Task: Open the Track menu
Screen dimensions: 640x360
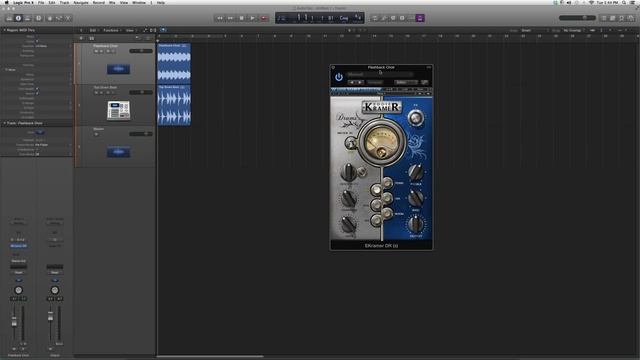Action: pyautogui.click(x=64, y=2)
